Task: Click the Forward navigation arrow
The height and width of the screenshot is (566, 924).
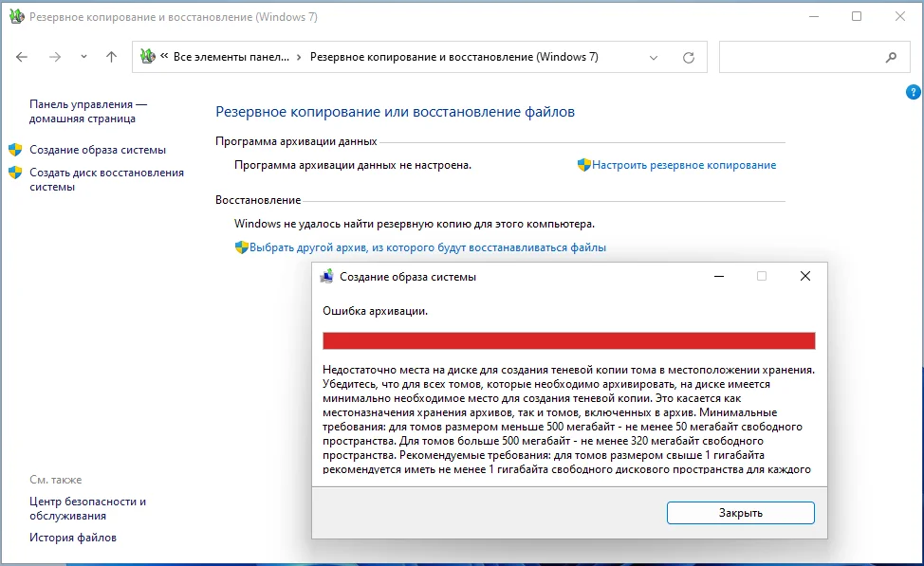Action: point(55,57)
